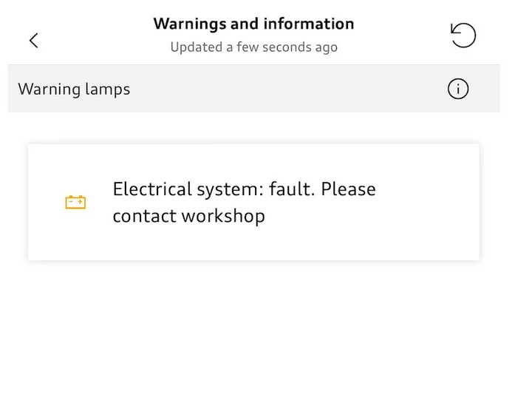The image size is (532, 406).
Task: Click the word "Please" in the warning card
Action: pyautogui.click(x=348, y=189)
